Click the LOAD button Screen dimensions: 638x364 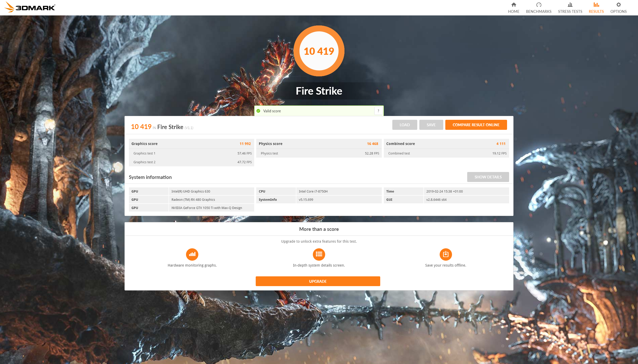(x=404, y=125)
